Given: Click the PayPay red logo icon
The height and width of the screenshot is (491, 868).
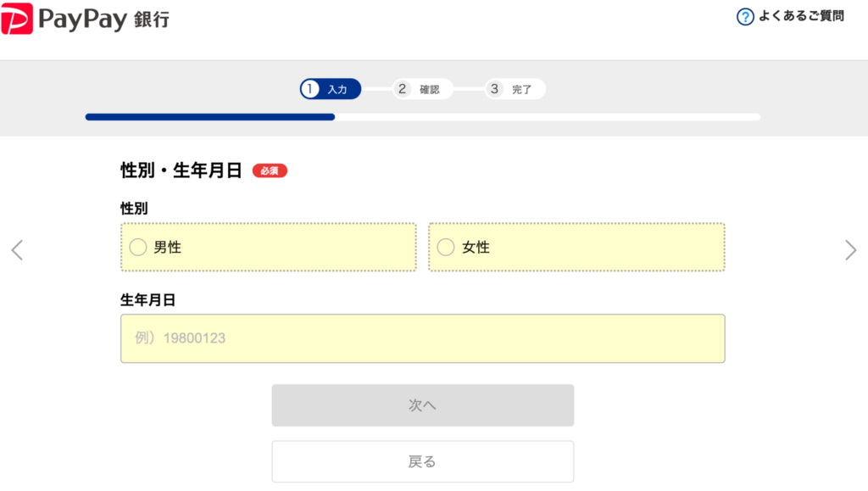Looking at the screenshot, I should [x=18, y=18].
